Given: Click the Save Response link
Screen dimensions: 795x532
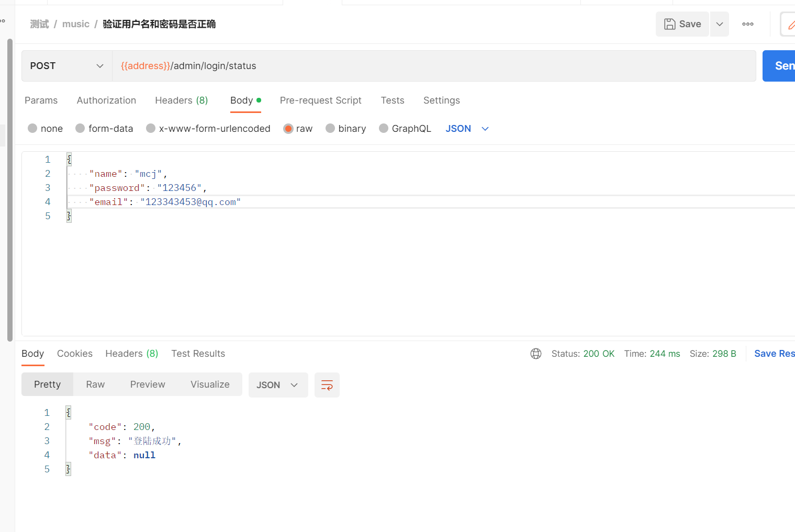Looking at the screenshot, I should pyautogui.click(x=775, y=354).
